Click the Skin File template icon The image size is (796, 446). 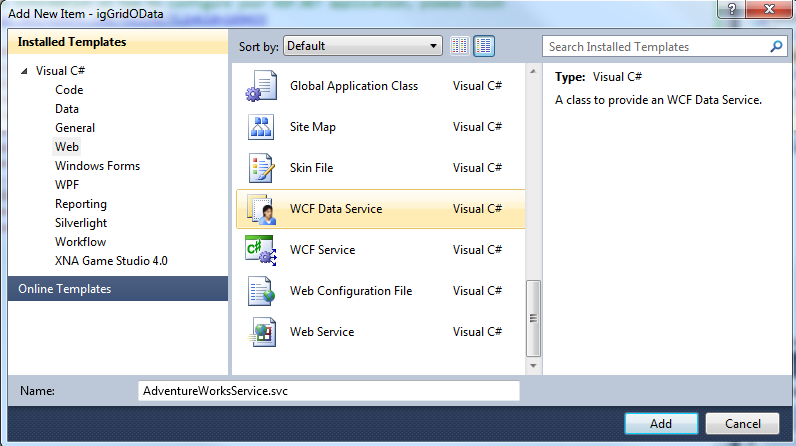coord(260,168)
